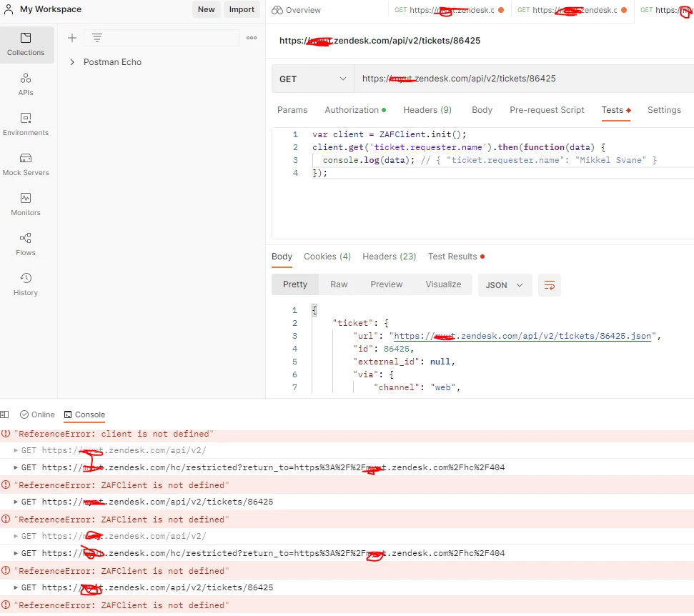Image resolution: width=694 pixels, height=616 pixels.
Task: Click the Console icon in status bar
Action: (68, 414)
